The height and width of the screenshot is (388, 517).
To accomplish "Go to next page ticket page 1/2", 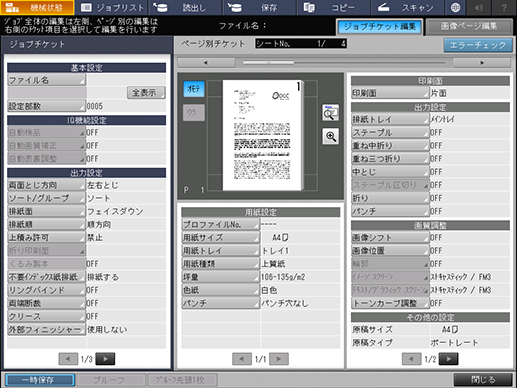I will click(x=448, y=359).
